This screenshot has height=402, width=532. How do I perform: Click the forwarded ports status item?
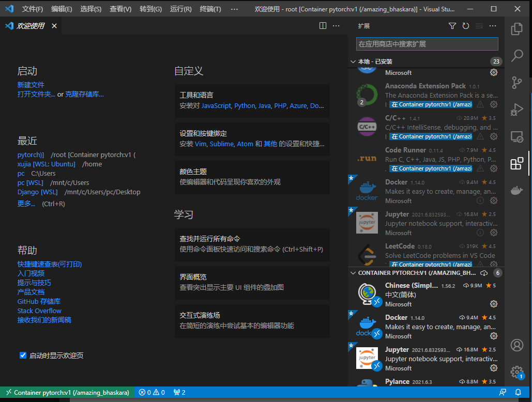[x=179, y=393]
